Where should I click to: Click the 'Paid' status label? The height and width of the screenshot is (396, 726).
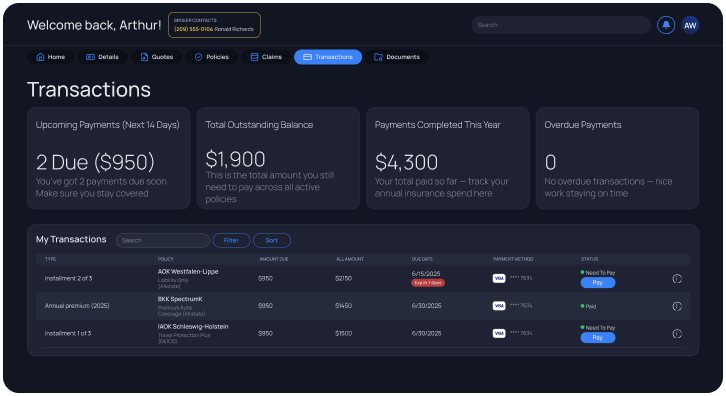point(591,307)
